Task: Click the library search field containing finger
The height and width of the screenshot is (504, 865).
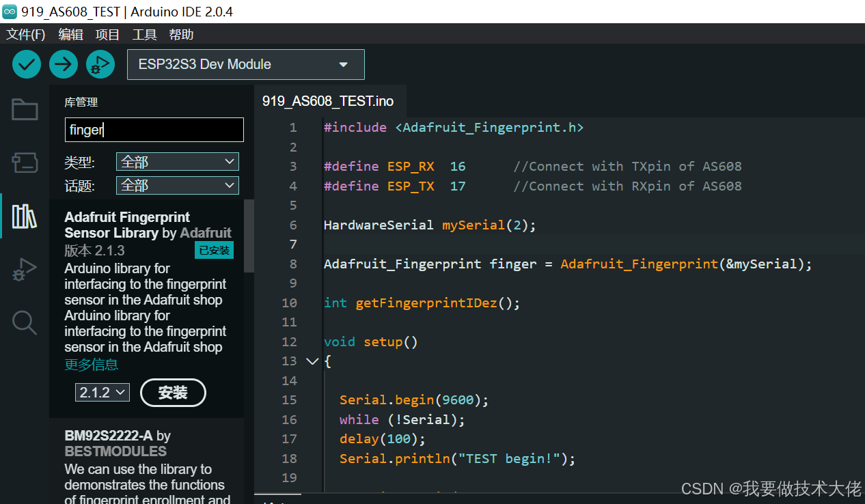Action: pyautogui.click(x=154, y=130)
